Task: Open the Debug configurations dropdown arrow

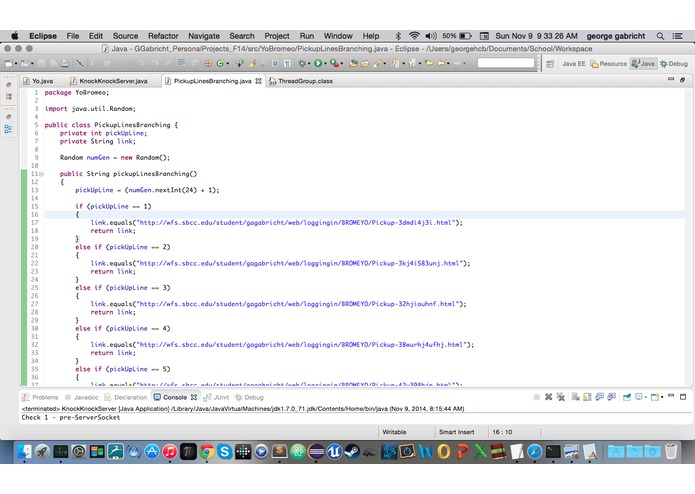Action: pos(309,64)
